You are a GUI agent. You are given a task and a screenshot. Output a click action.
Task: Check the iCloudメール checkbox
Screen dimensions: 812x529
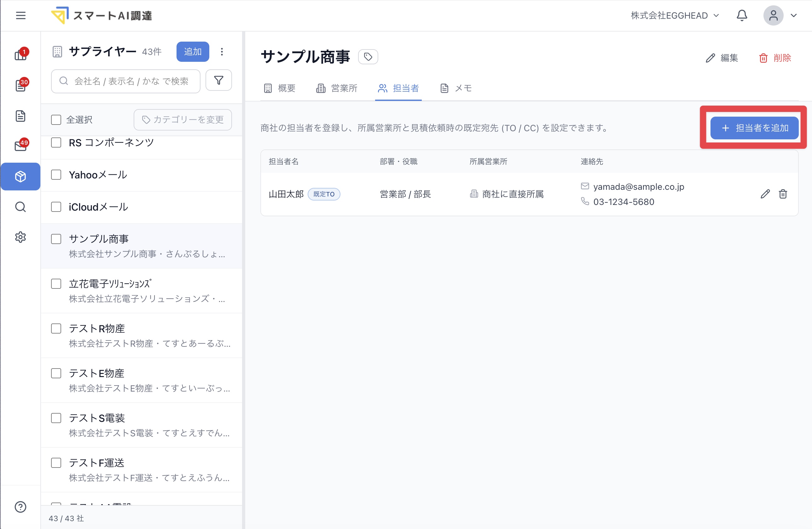[56, 207]
